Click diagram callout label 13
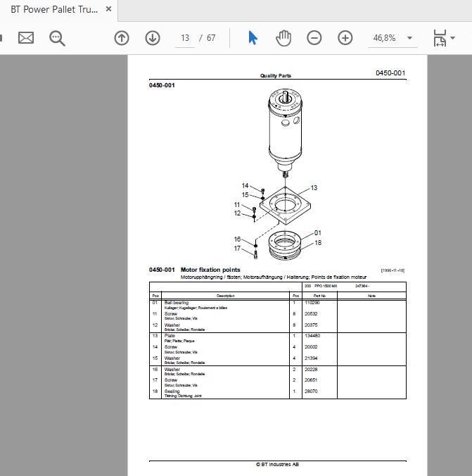 point(314,188)
